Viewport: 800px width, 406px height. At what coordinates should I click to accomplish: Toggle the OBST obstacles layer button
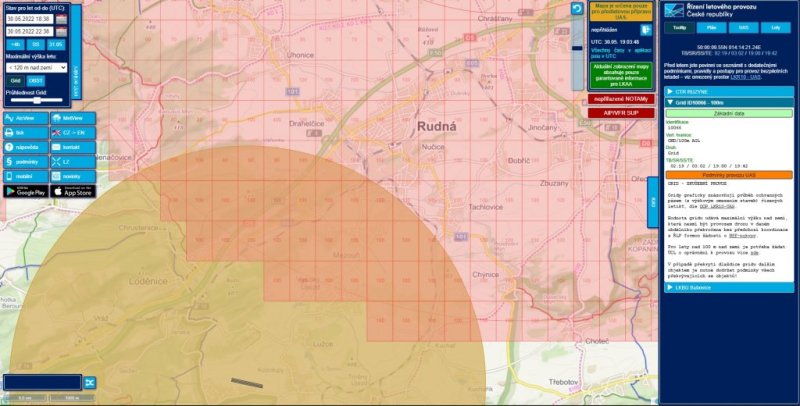click(36, 81)
